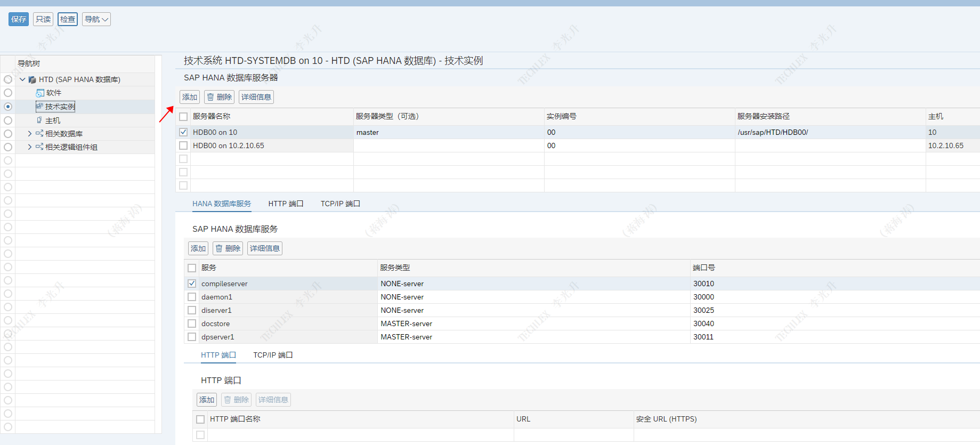Image resolution: width=980 pixels, height=445 pixels.
Task: Toggle the select-all checkbox beside HTTP 端口名称
Action: [200, 419]
